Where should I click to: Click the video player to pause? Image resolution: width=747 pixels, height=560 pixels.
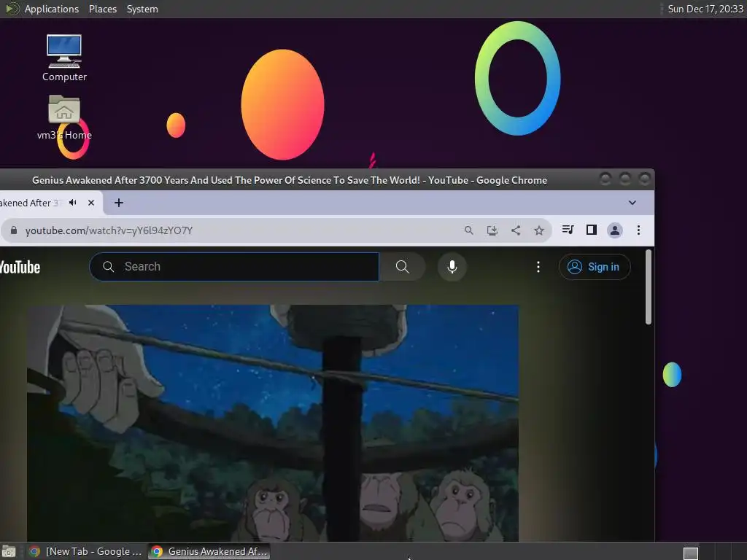coord(273,423)
